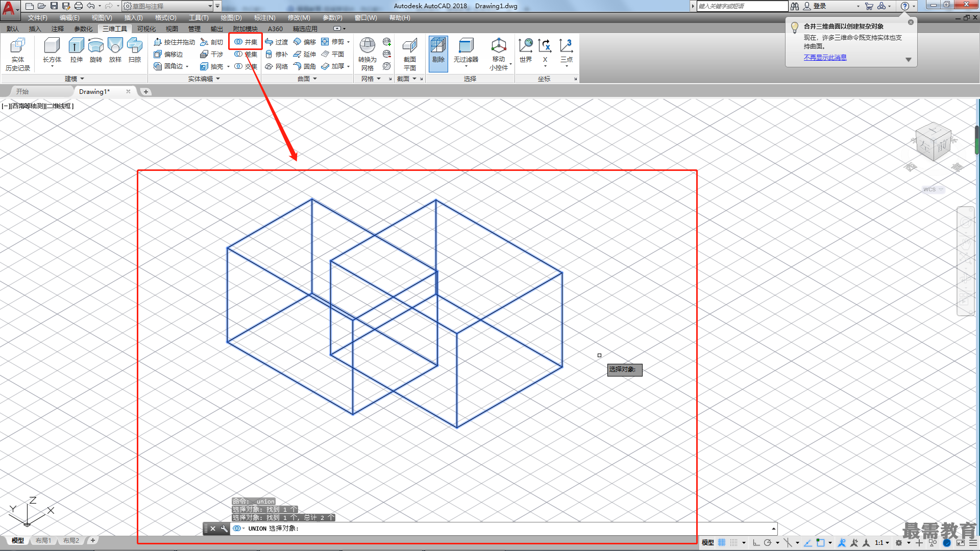Click the 修补 surface patch tool
The image size is (980, 551).
click(276, 54)
